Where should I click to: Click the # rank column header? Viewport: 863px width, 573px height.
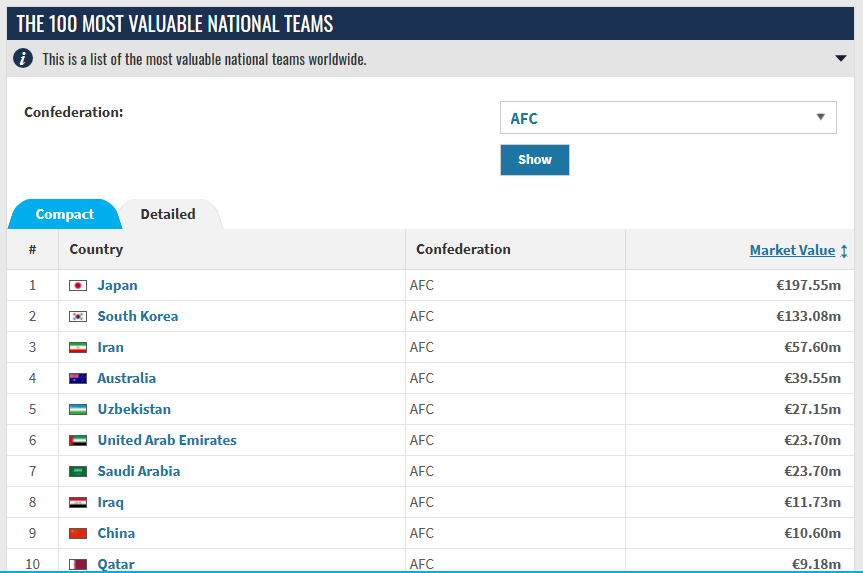(32, 250)
